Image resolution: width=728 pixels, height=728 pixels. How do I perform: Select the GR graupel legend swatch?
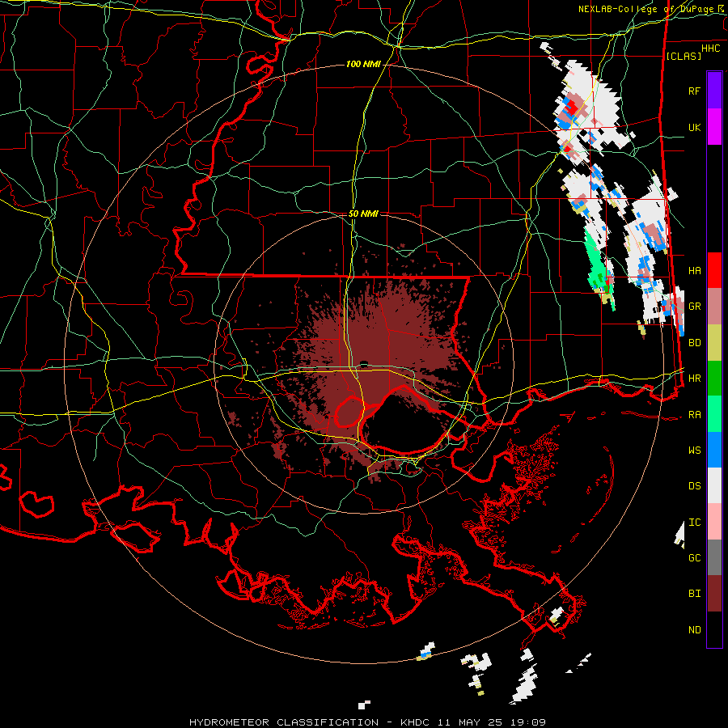pyautogui.click(x=714, y=307)
